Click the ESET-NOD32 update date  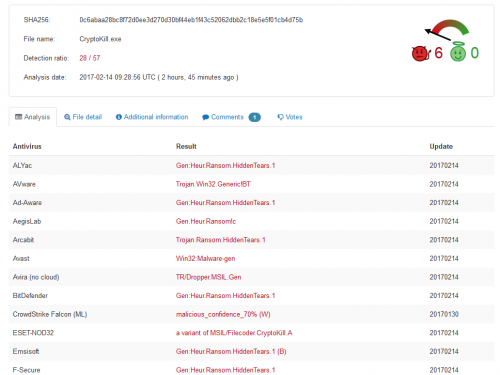[444, 333]
